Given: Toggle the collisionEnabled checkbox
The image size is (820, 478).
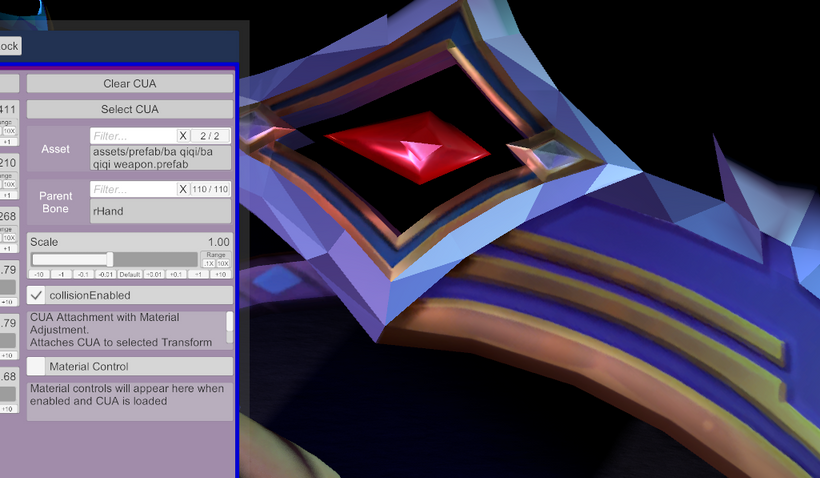Looking at the screenshot, I should pos(36,295).
